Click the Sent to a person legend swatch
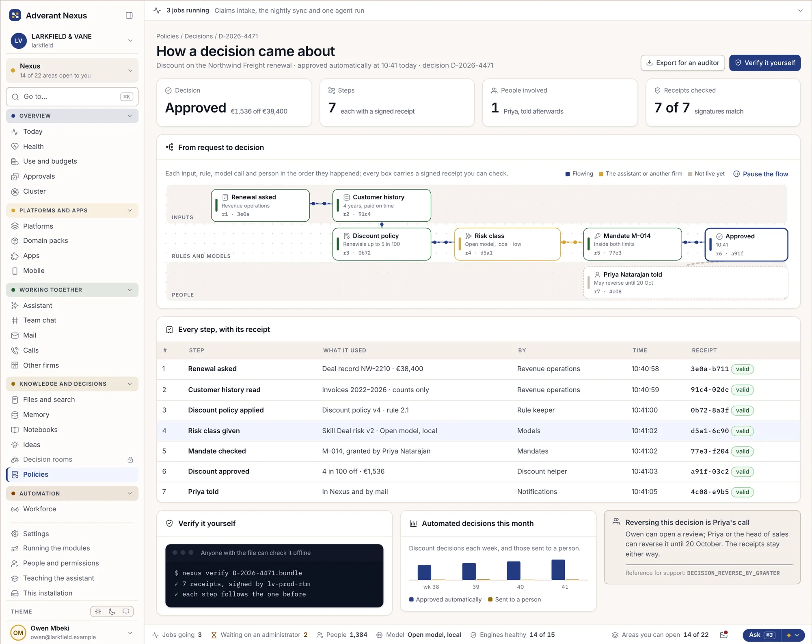 (490, 600)
